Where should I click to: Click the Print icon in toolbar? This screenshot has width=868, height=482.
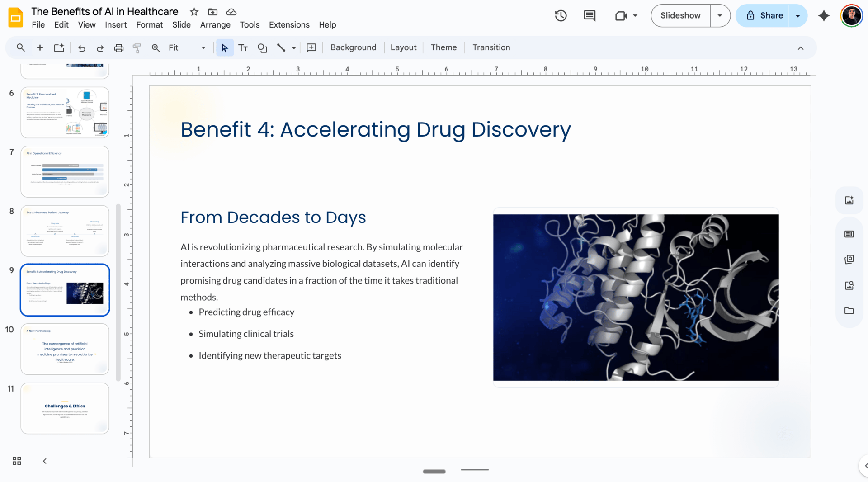coord(118,48)
